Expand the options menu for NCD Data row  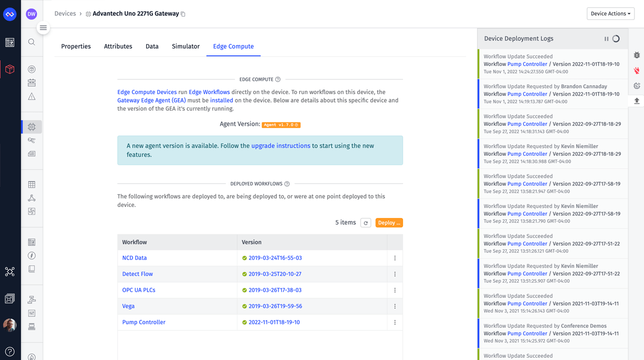[x=395, y=258]
